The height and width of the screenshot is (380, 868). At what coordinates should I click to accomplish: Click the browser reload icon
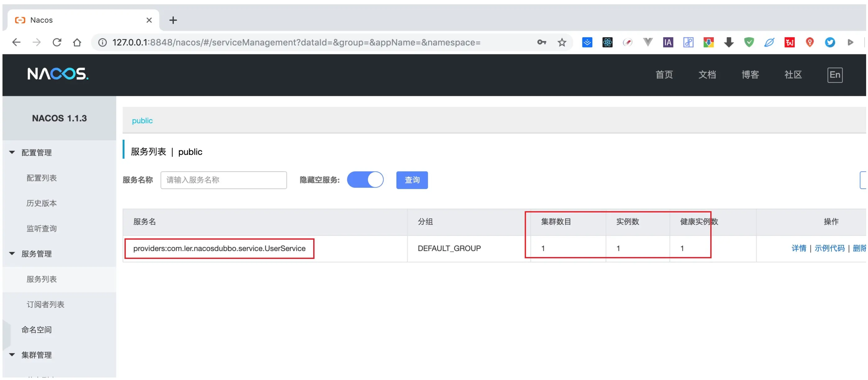(x=57, y=42)
